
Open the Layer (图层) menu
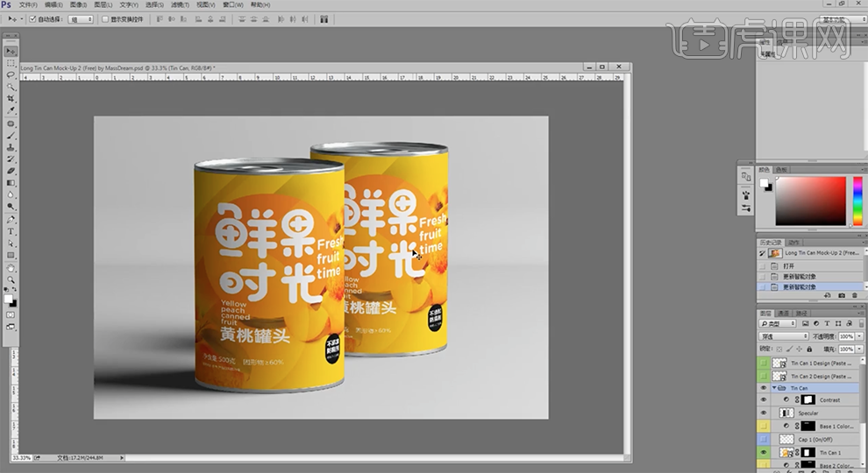(103, 5)
